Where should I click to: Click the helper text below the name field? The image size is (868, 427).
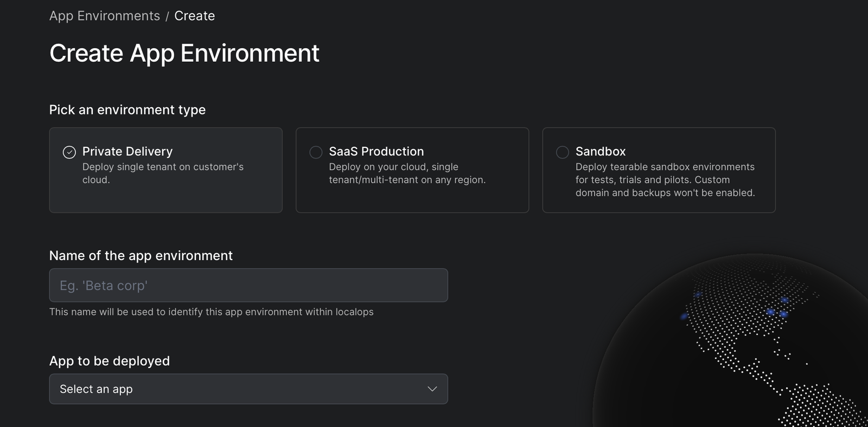(211, 312)
